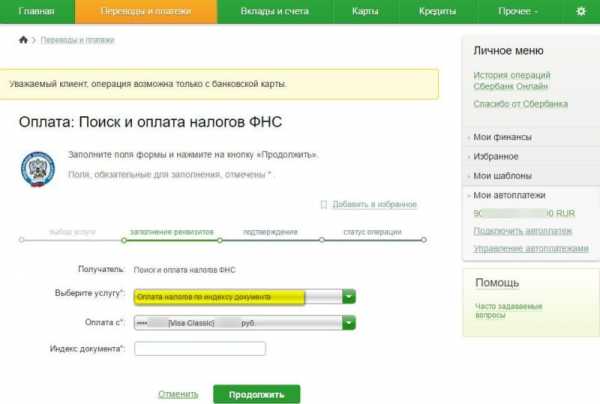Click the заполнение реквизитов step marker
The image size is (600, 404).
coord(124,240)
